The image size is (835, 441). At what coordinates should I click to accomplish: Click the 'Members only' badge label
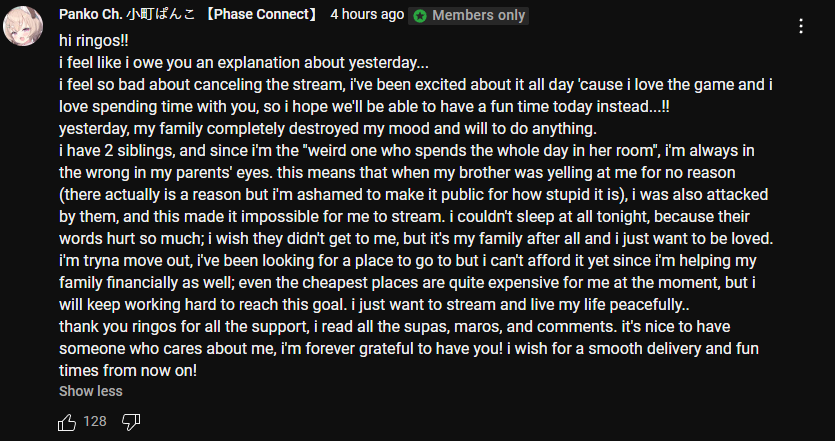tap(478, 16)
